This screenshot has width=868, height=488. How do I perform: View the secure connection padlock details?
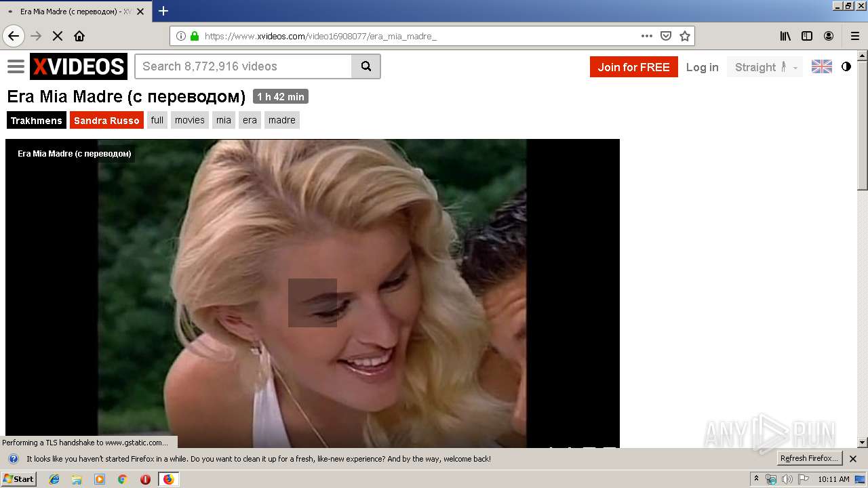coord(195,36)
